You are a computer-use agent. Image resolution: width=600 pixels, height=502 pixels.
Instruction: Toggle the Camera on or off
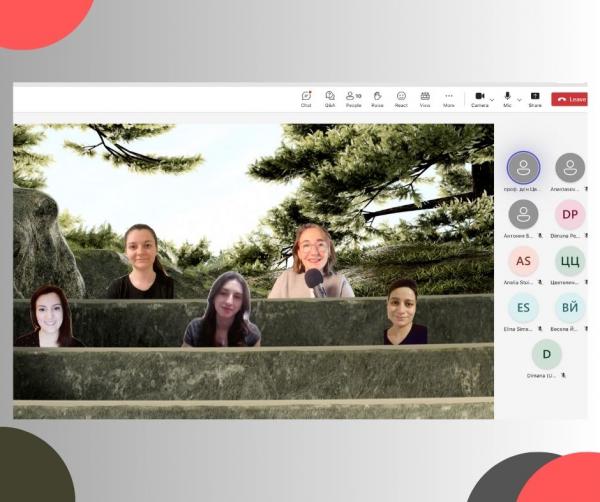pyautogui.click(x=480, y=99)
